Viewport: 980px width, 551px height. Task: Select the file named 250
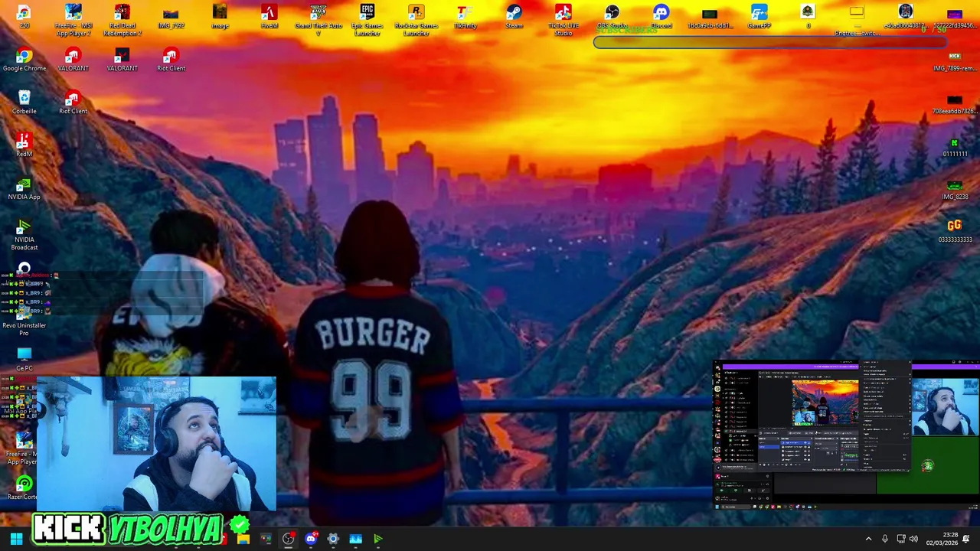[24, 17]
